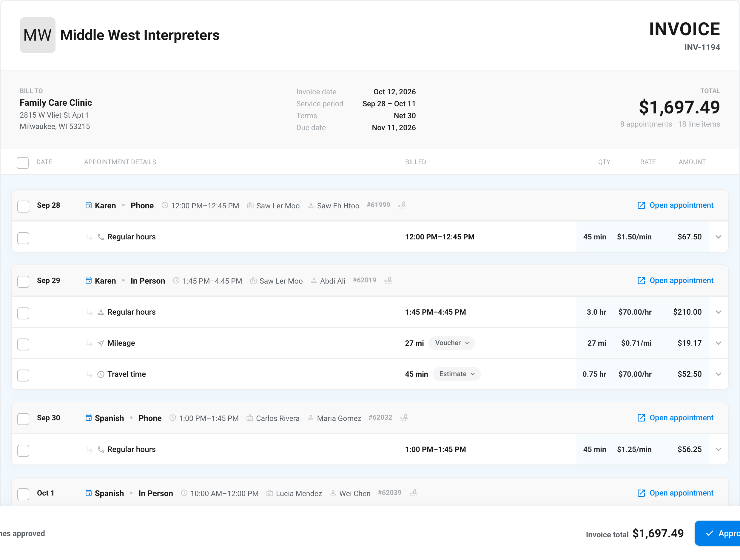This screenshot has height=560, width=740.
Task: Check the Sep 28 appointment checkbox
Action: tap(23, 207)
